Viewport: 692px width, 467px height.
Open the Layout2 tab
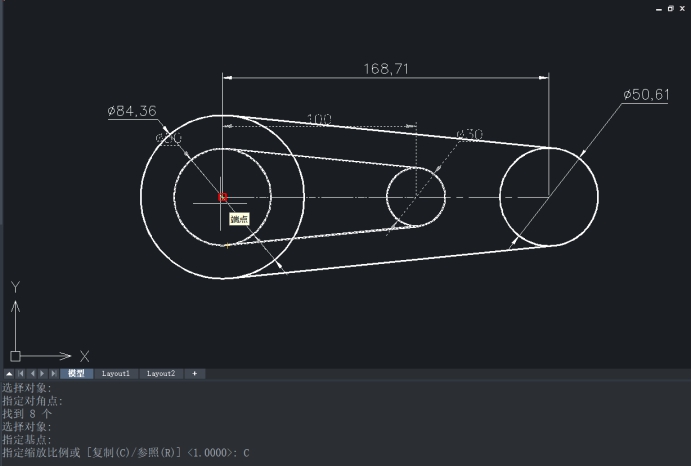161,373
